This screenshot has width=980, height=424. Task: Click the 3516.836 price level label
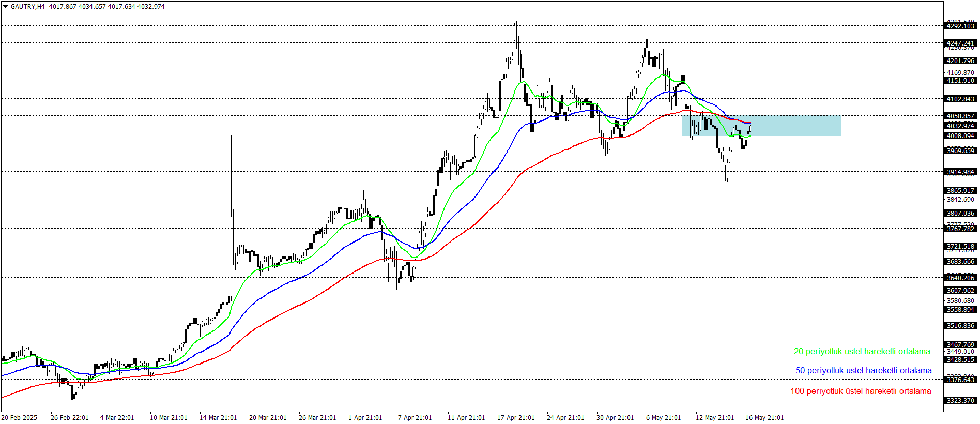960,326
